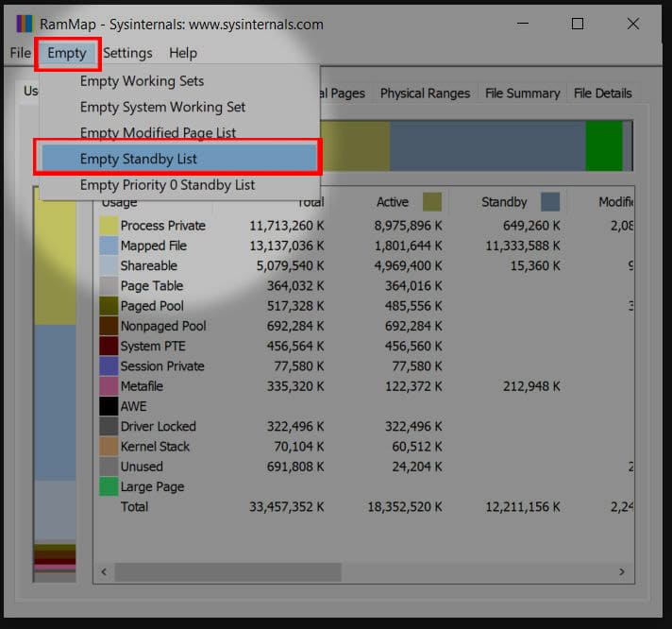Click the Process Private color swatch

pos(109,226)
